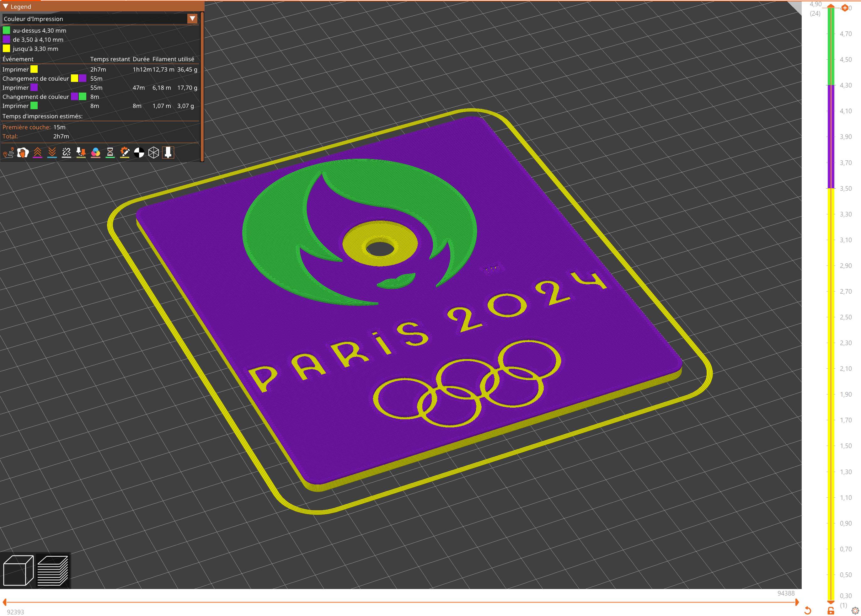Toggle retractions icon with upward chevrons
This screenshot has height=616, width=861.
(38, 153)
